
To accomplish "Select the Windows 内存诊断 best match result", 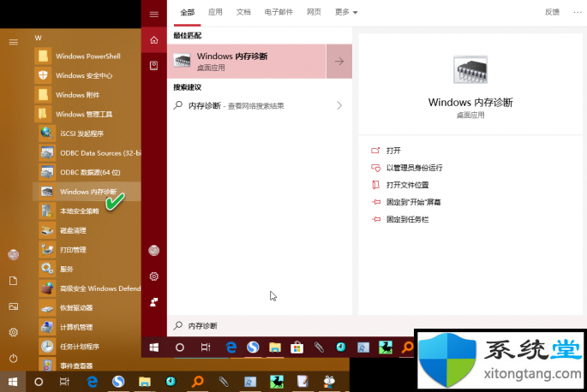I will coord(247,62).
